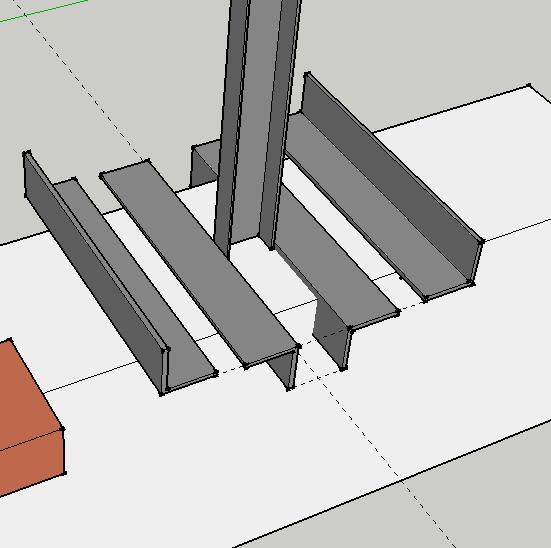This screenshot has height=548, width=551.
Task: Click the green axis line
Action: (x=44, y=11)
